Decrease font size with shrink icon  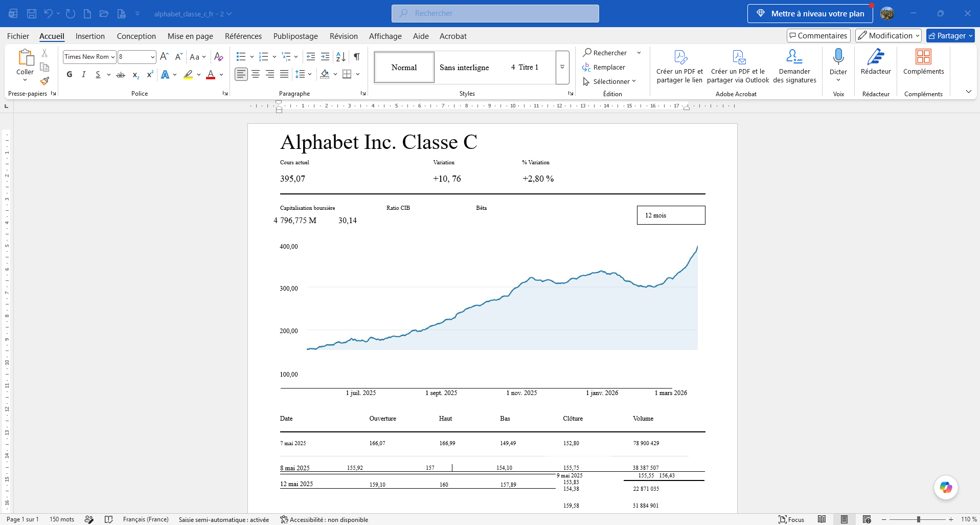pos(178,57)
